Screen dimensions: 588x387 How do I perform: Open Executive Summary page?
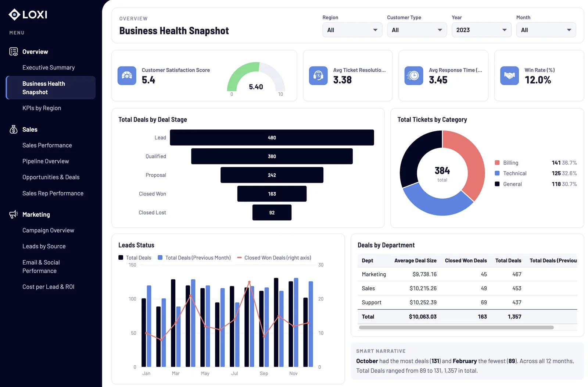[x=49, y=68]
